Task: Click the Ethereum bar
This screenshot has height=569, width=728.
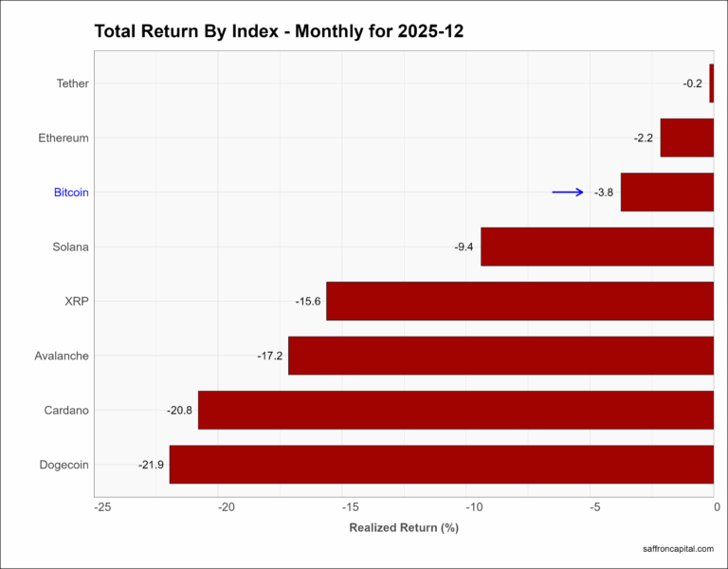Action: tap(686, 138)
